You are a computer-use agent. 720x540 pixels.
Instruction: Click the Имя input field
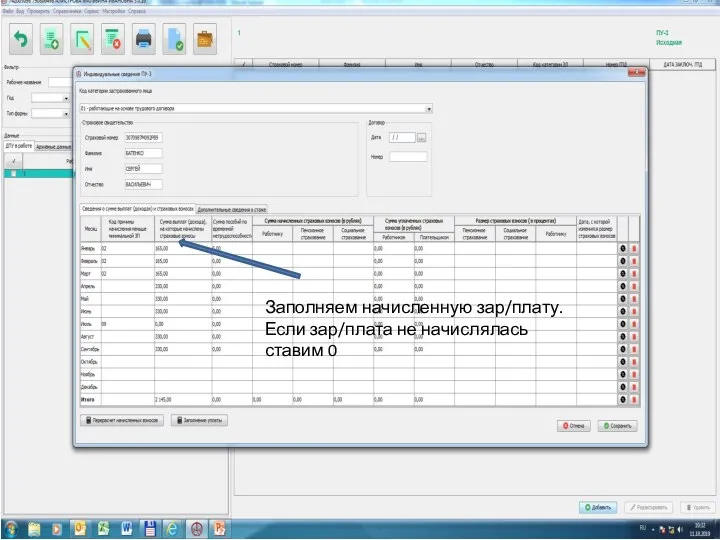coord(143,169)
